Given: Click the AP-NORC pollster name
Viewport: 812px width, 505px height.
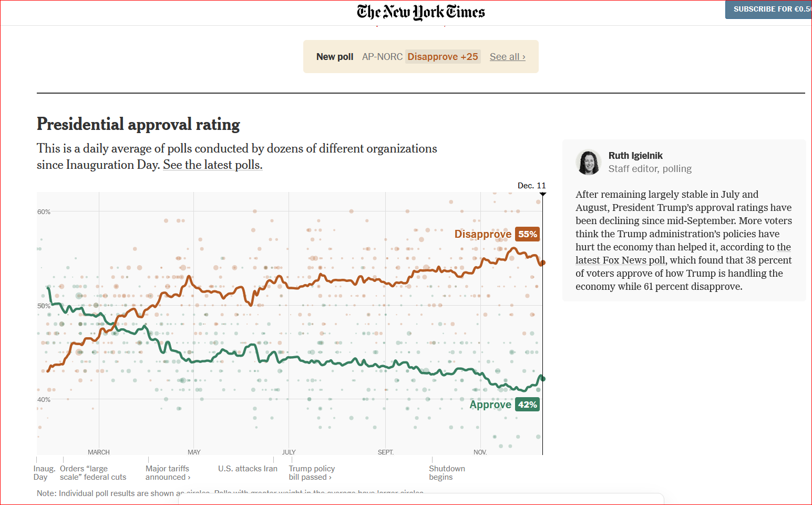Looking at the screenshot, I should pos(382,57).
